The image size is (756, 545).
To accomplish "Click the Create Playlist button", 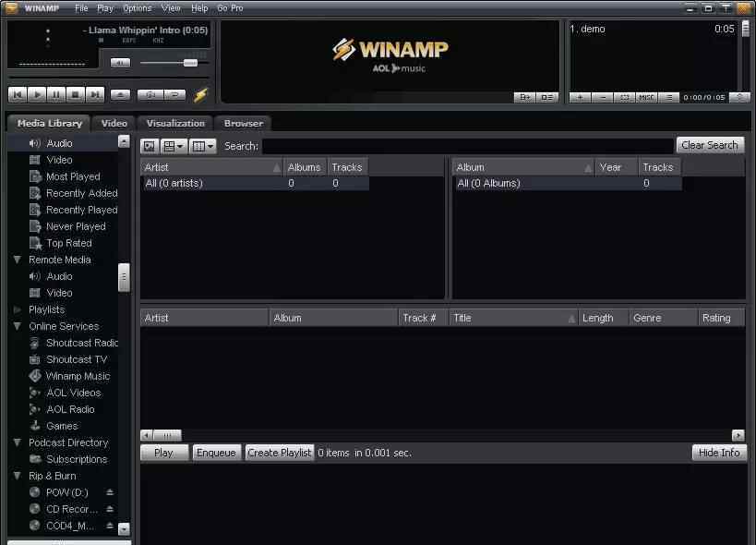I will [x=280, y=453].
